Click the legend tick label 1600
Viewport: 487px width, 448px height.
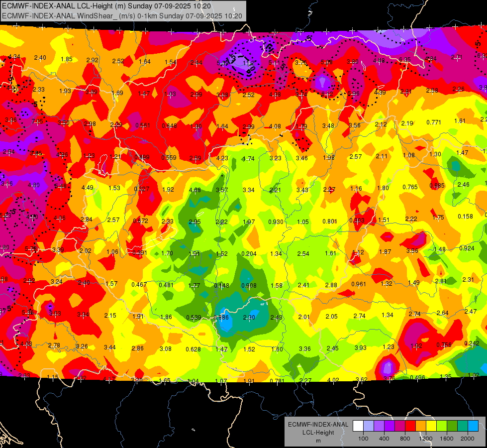[x=447, y=439]
